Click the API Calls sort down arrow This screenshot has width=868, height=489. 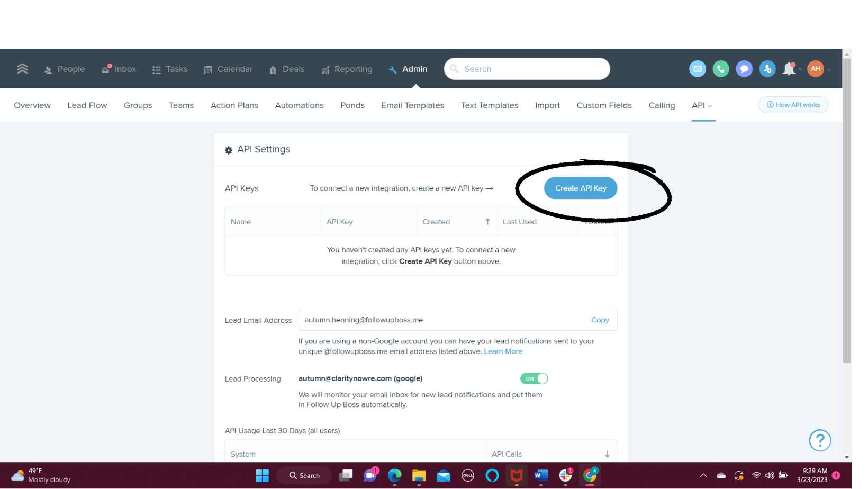pyautogui.click(x=607, y=454)
